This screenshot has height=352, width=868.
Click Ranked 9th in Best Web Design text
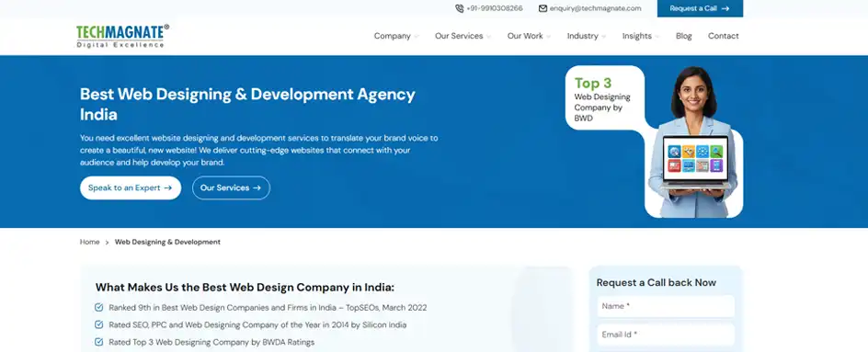coord(268,307)
